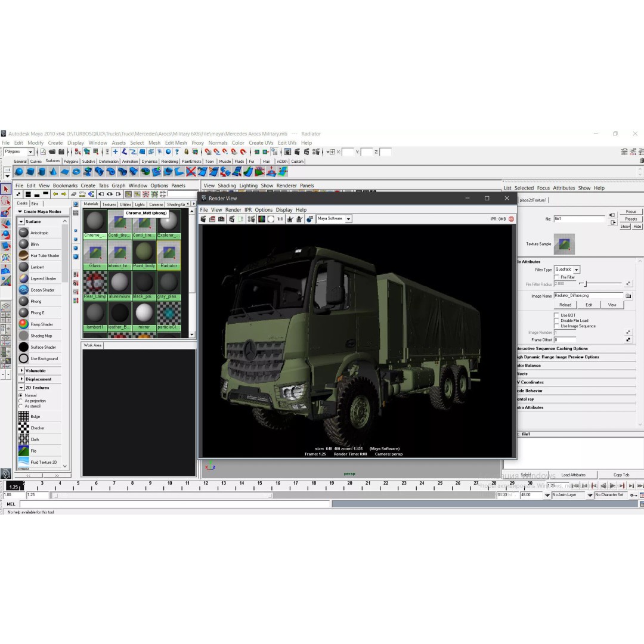This screenshot has width=644, height=644.
Task: Click the Paint_body material swatch
Action: (x=144, y=255)
